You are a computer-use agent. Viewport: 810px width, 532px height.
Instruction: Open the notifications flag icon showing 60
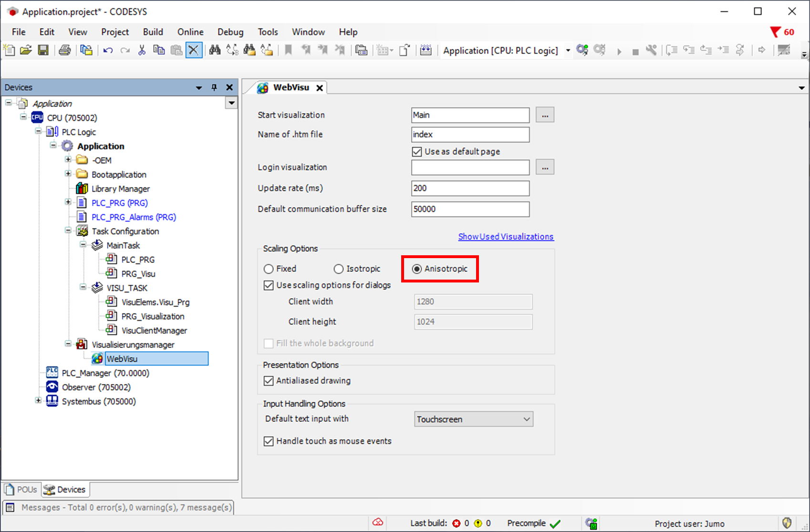[776, 32]
